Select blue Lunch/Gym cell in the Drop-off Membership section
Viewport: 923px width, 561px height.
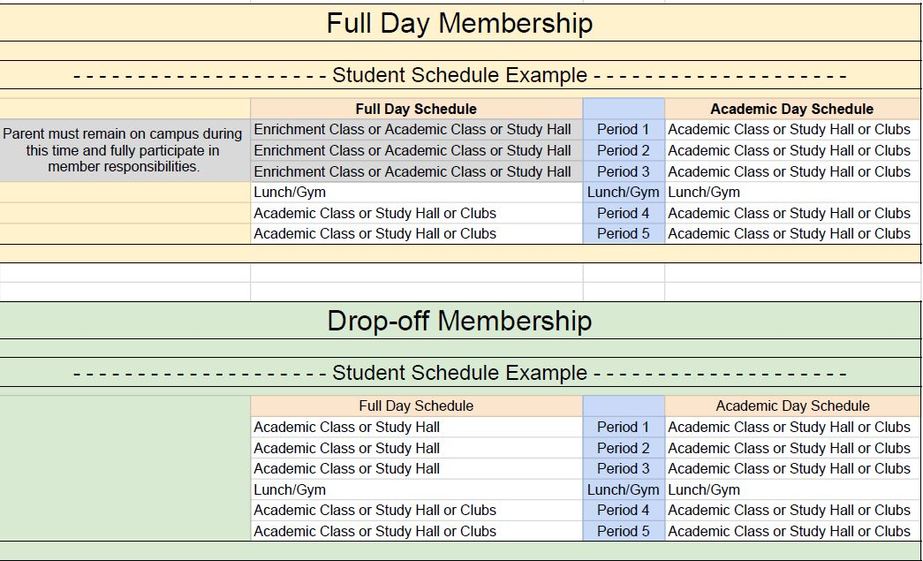(x=623, y=490)
